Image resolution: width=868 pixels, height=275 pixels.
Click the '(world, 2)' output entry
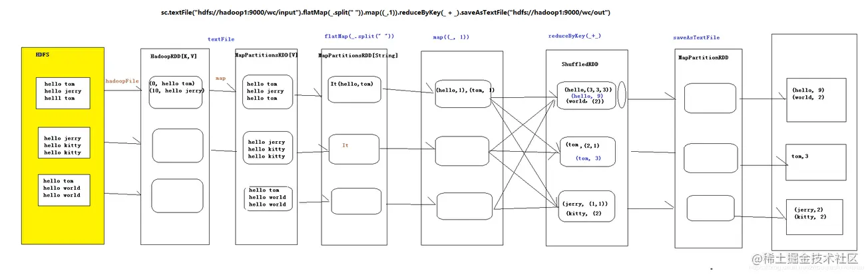pos(809,97)
